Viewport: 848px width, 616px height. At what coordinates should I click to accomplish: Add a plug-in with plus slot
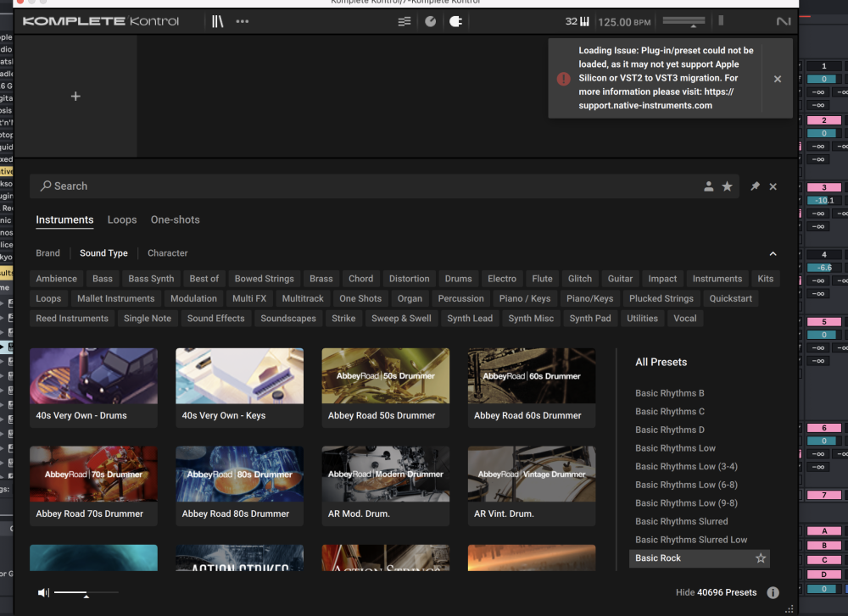tap(75, 97)
